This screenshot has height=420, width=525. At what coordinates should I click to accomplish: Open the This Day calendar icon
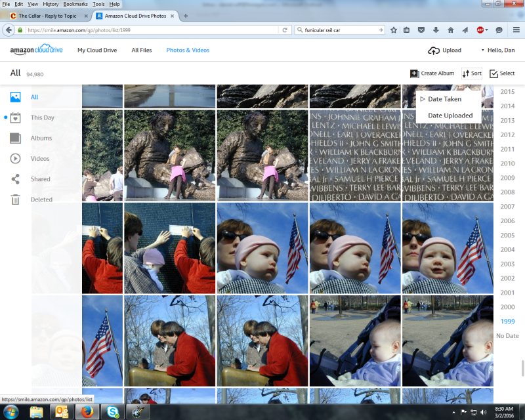pyautogui.click(x=16, y=118)
